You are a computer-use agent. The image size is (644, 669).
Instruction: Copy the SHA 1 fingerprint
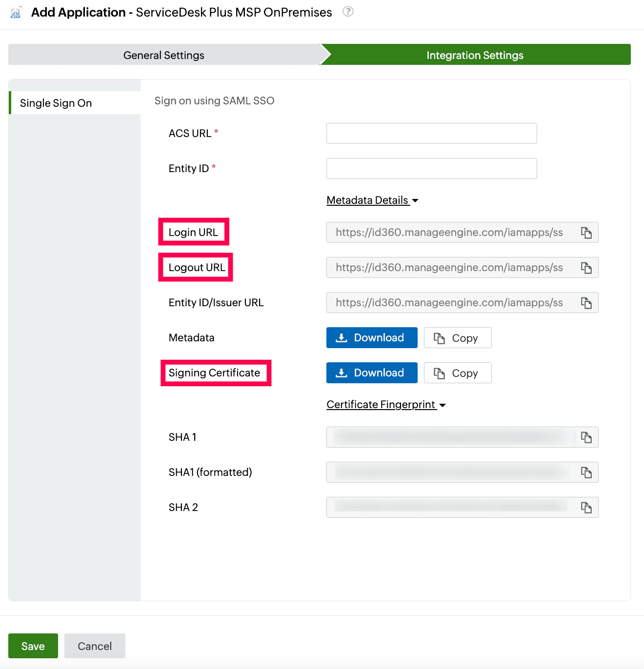(x=586, y=437)
